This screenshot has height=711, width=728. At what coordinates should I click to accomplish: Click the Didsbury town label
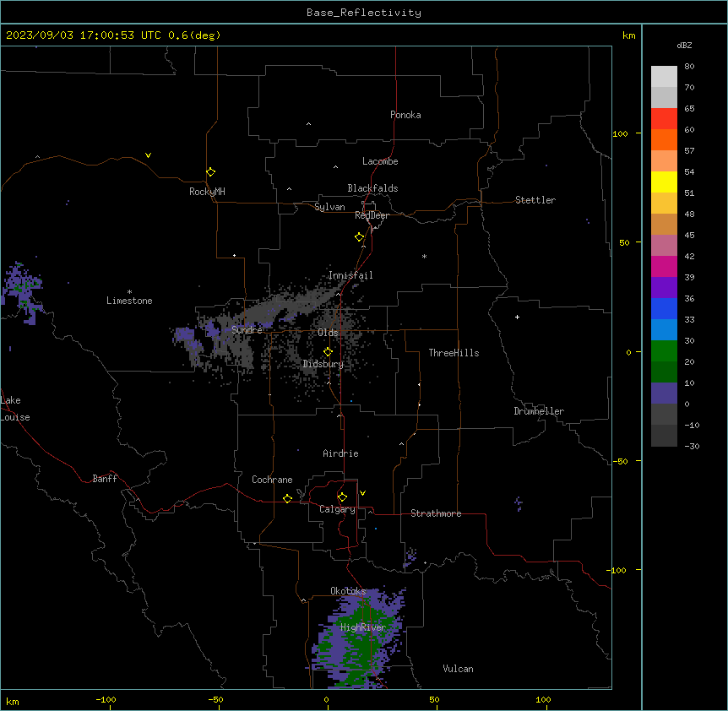click(323, 364)
